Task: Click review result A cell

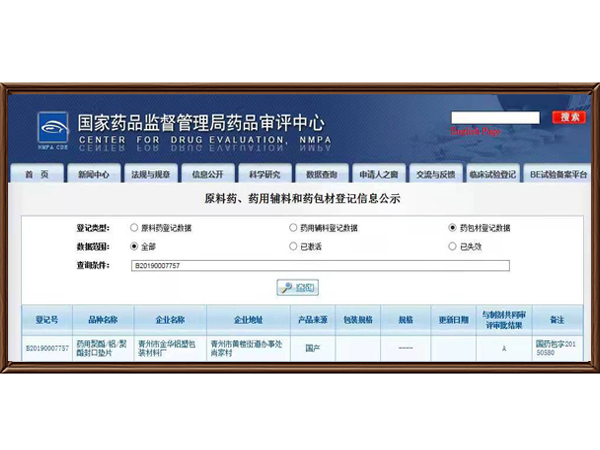Action: click(x=504, y=348)
